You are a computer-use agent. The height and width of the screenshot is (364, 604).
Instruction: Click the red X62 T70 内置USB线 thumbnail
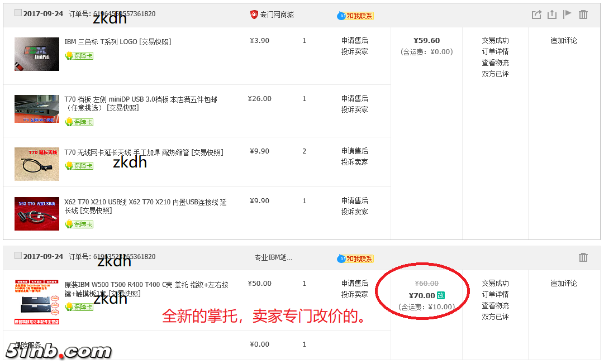pyautogui.click(x=36, y=214)
